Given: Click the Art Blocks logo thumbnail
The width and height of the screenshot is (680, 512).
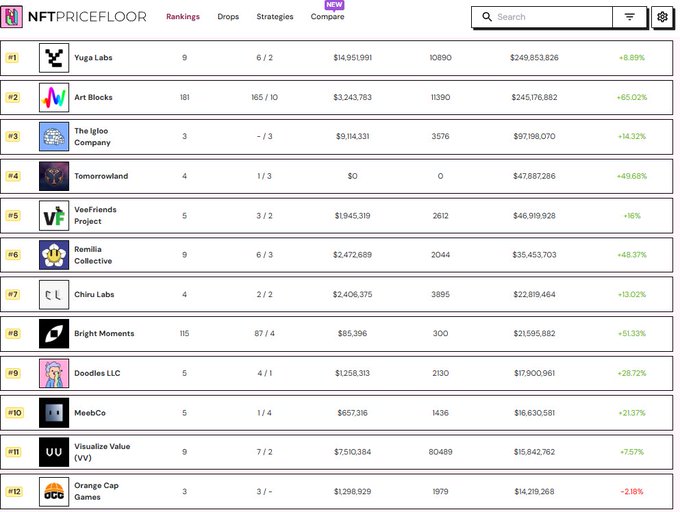Looking at the screenshot, I should coord(54,97).
